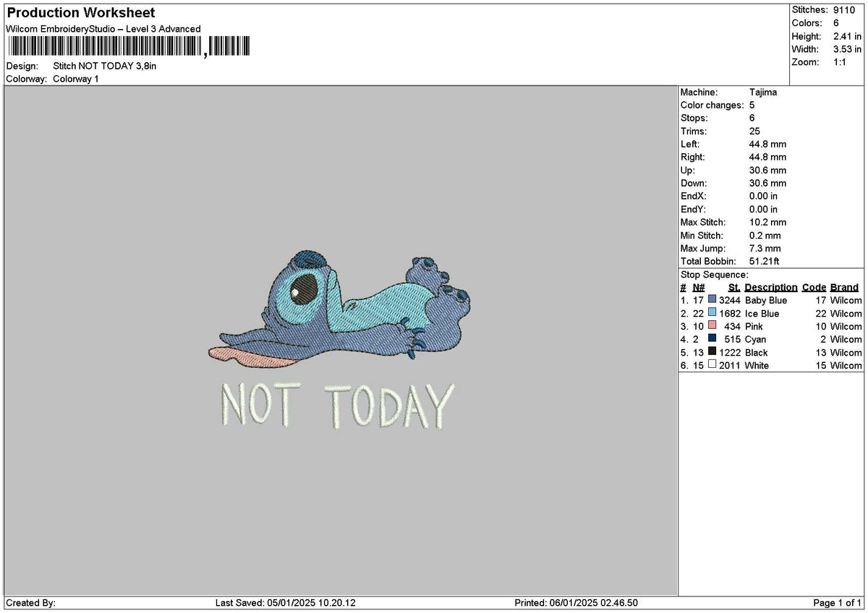Image resolution: width=868 pixels, height=613 pixels.
Task: Click the Wilcom EmbroideryStudio – Level 3 Advanced text
Action: [103, 29]
